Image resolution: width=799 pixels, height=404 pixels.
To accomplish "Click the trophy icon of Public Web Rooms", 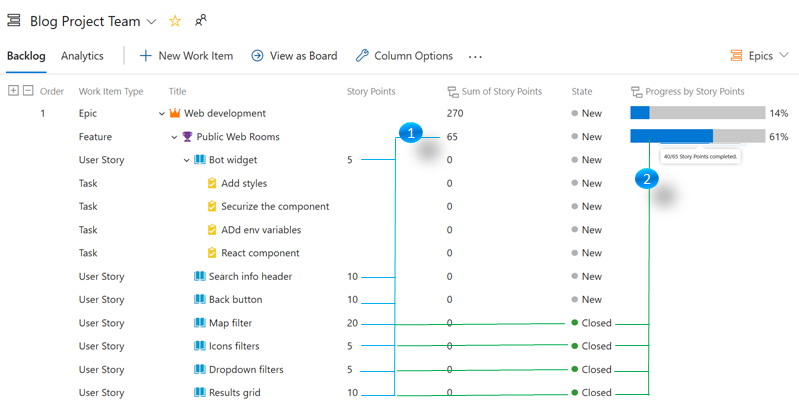I will tap(188, 137).
